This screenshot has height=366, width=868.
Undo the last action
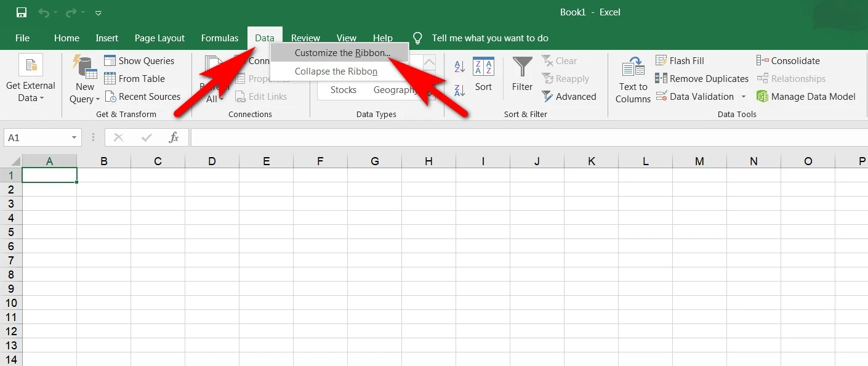pos(44,12)
